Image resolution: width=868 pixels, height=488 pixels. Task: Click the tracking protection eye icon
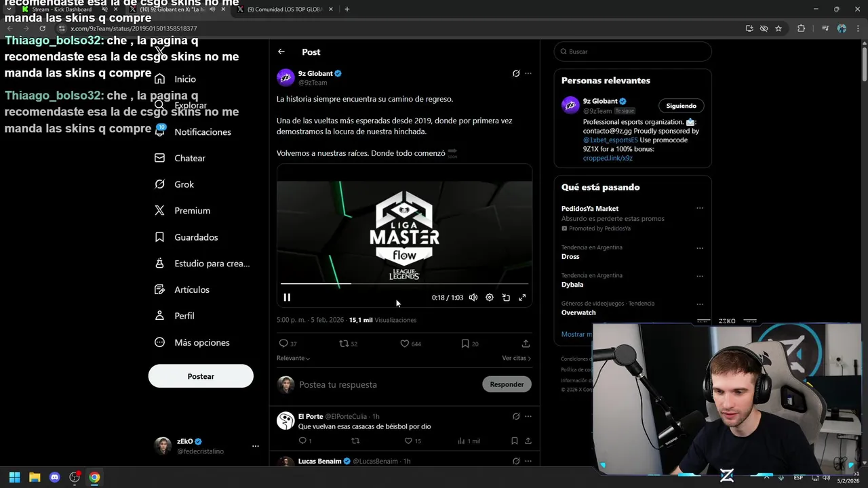[764, 28]
